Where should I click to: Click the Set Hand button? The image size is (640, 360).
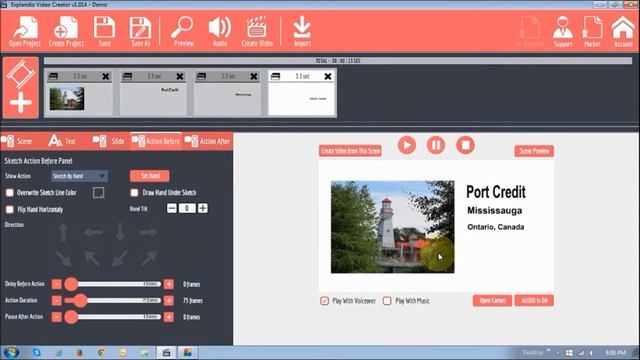point(150,176)
